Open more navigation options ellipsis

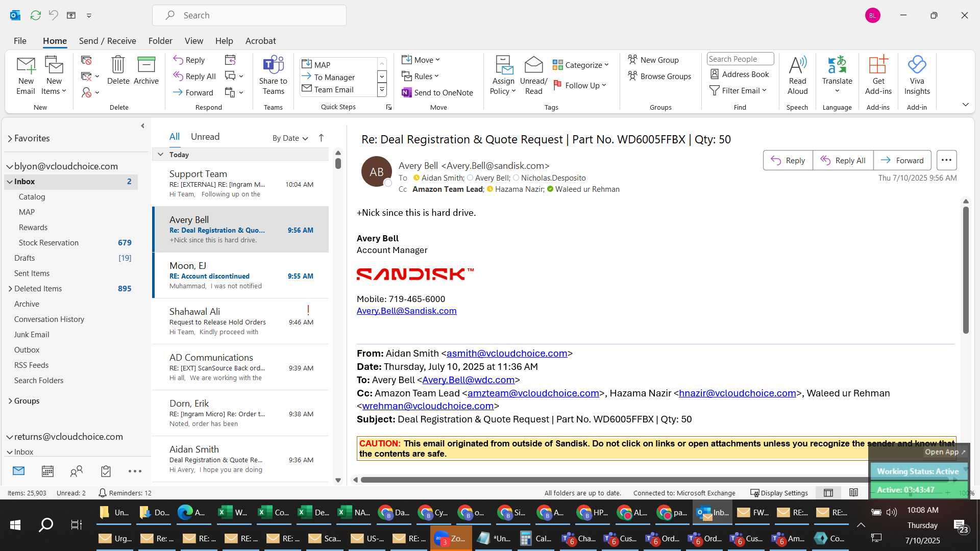coord(135,471)
